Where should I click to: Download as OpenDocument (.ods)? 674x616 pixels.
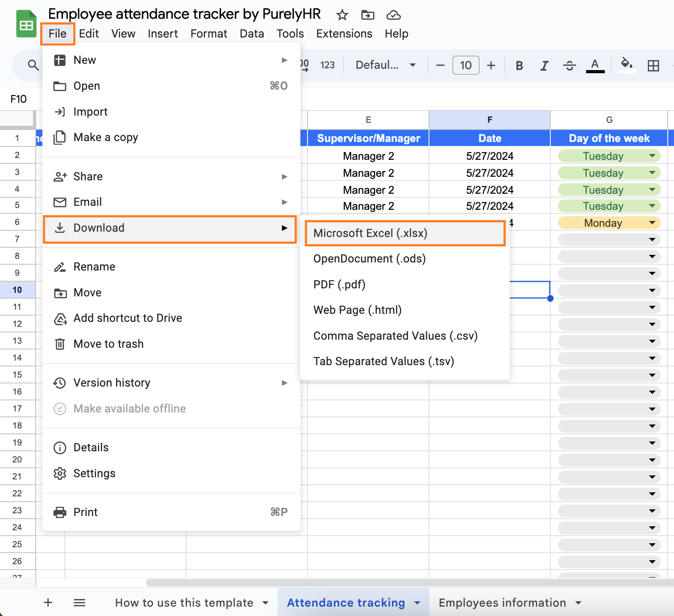pyautogui.click(x=405, y=259)
